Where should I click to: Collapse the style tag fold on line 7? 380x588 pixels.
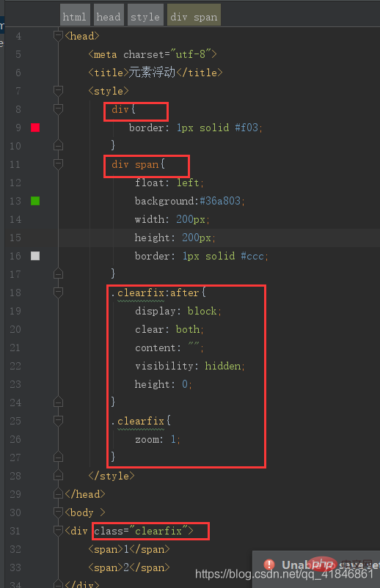click(x=58, y=90)
